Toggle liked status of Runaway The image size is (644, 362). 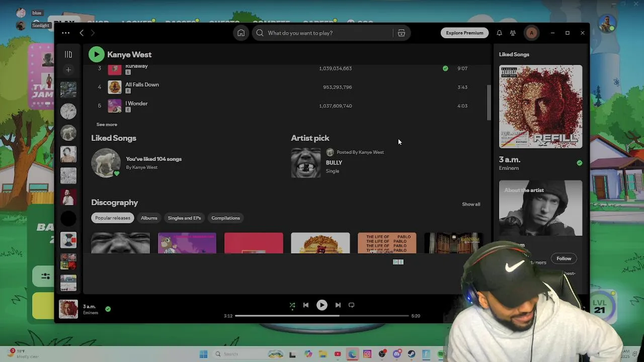tap(445, 68)
